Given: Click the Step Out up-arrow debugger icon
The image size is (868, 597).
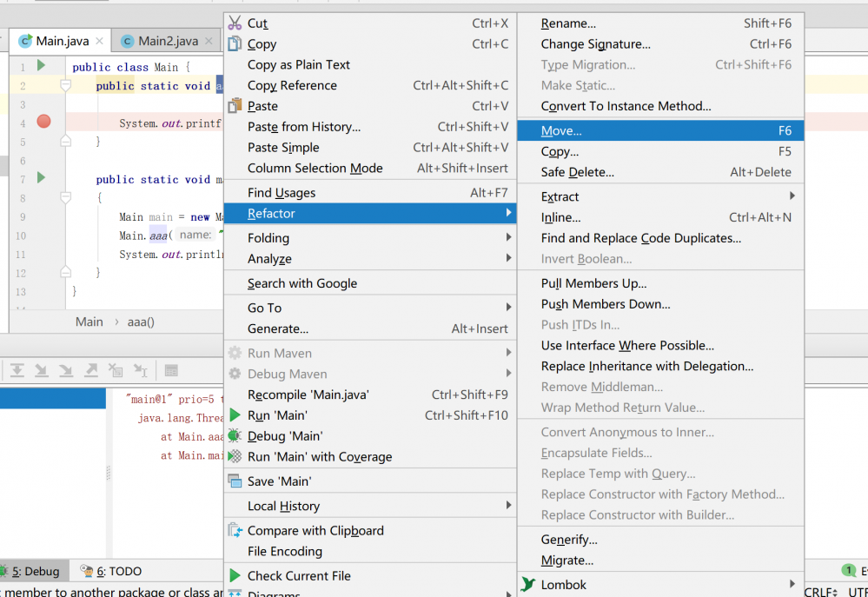Looking at the screenshot, I should (89, 370).
